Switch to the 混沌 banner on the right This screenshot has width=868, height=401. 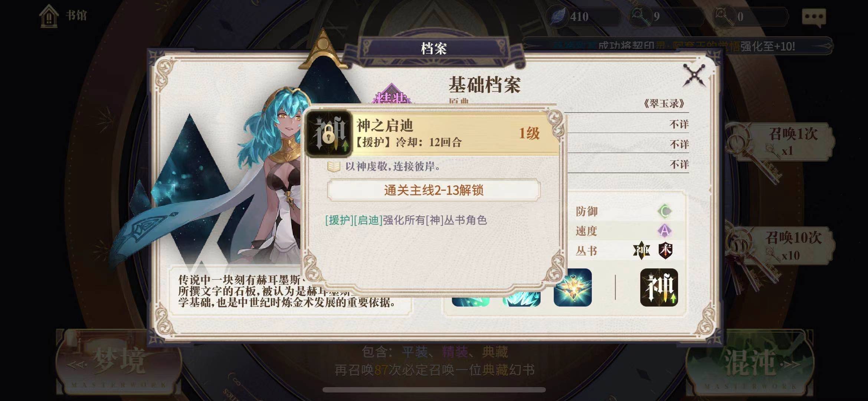coord(750,362)
